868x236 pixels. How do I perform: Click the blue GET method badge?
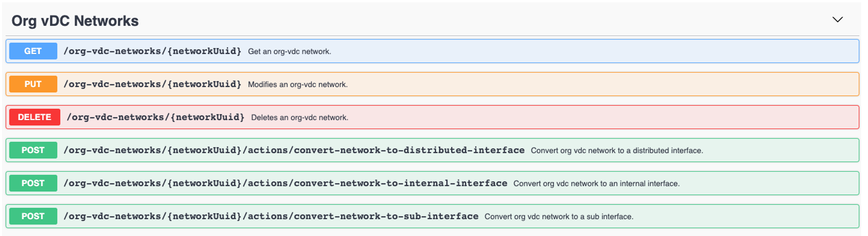[x=33, y=51]
